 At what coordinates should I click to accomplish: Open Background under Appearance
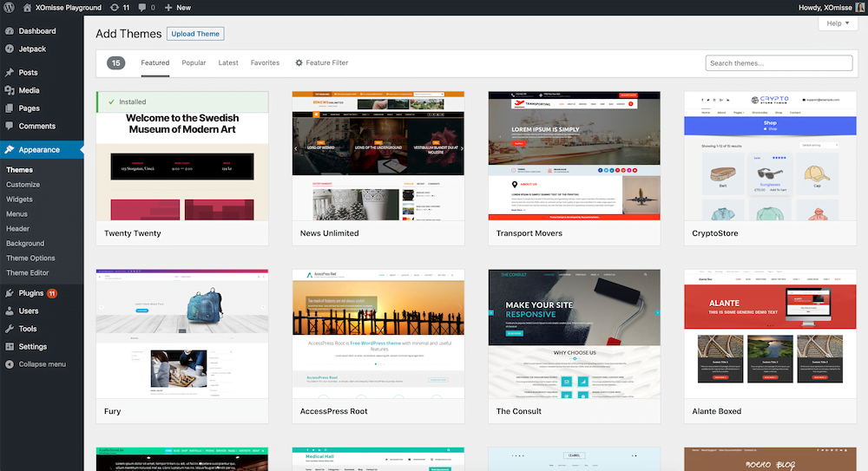tap(25, 243)
